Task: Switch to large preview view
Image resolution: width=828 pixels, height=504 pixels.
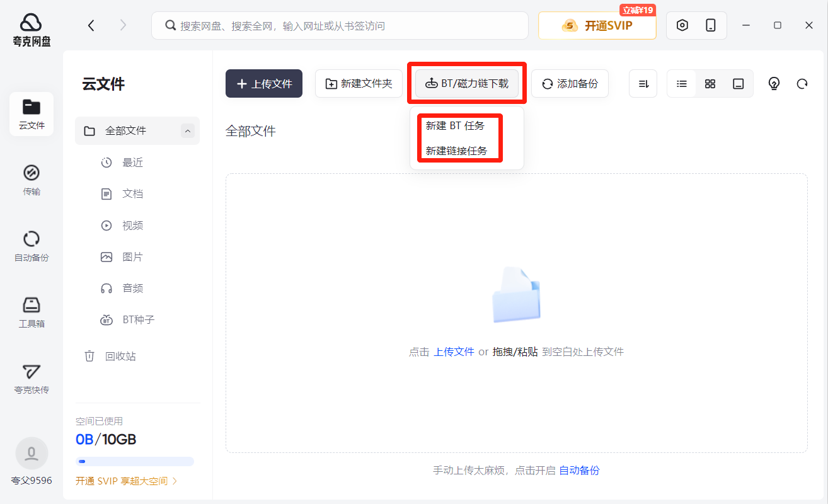Action: 739,84
